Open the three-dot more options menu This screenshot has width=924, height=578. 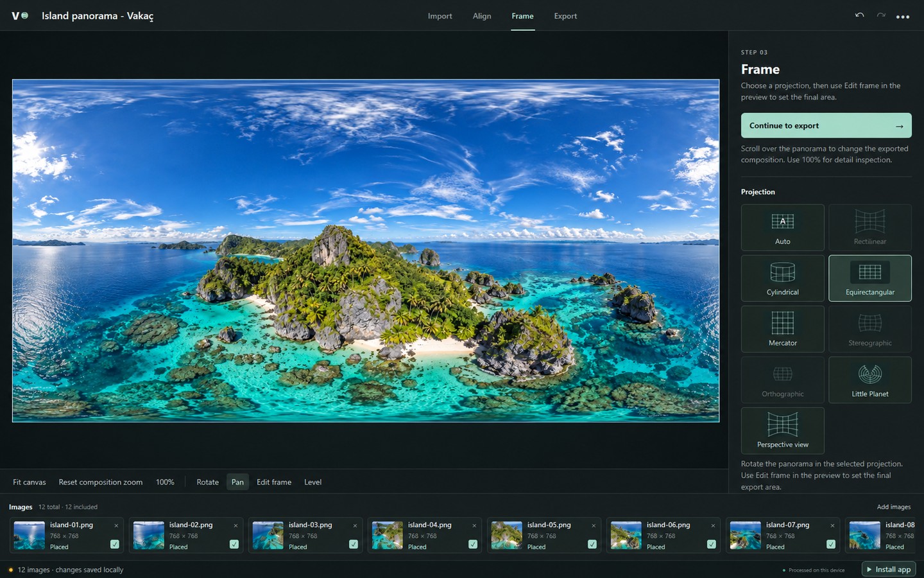coord(903,17)
